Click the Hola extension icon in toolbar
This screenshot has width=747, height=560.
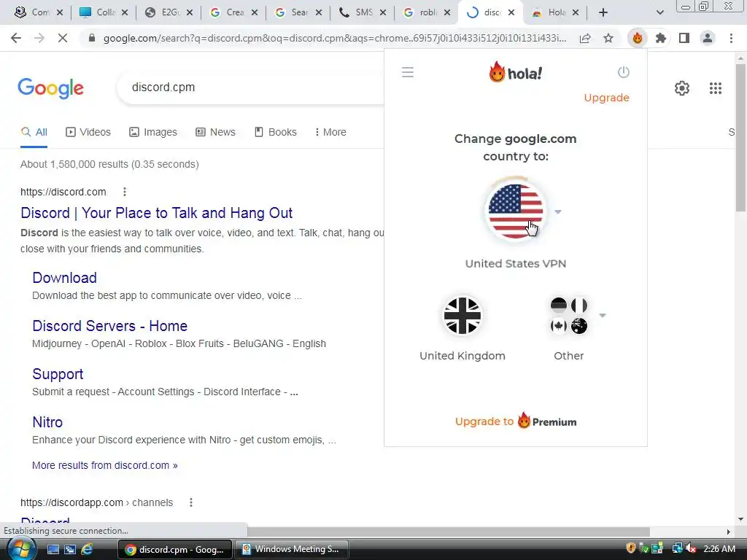point(637,38)
